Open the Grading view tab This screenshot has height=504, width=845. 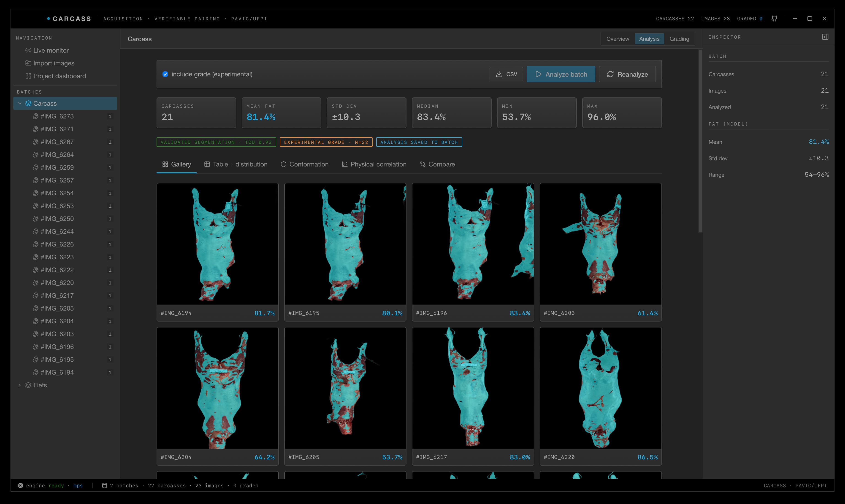(x=679, y=39)
